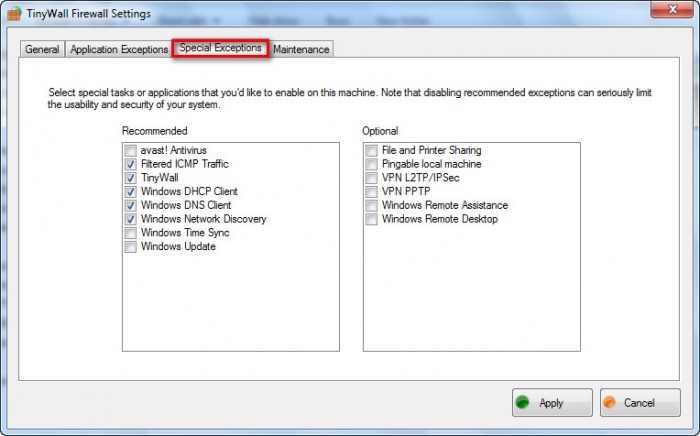Go to the Maintenance tab
This screenshot has height=436, width=700.
click(301, 49)
